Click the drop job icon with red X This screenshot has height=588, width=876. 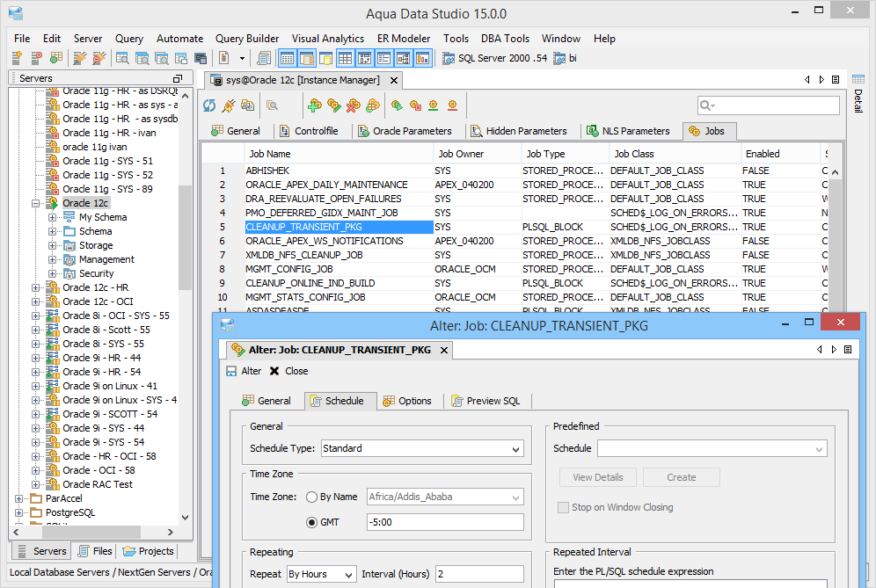click(x=353, y=105)
